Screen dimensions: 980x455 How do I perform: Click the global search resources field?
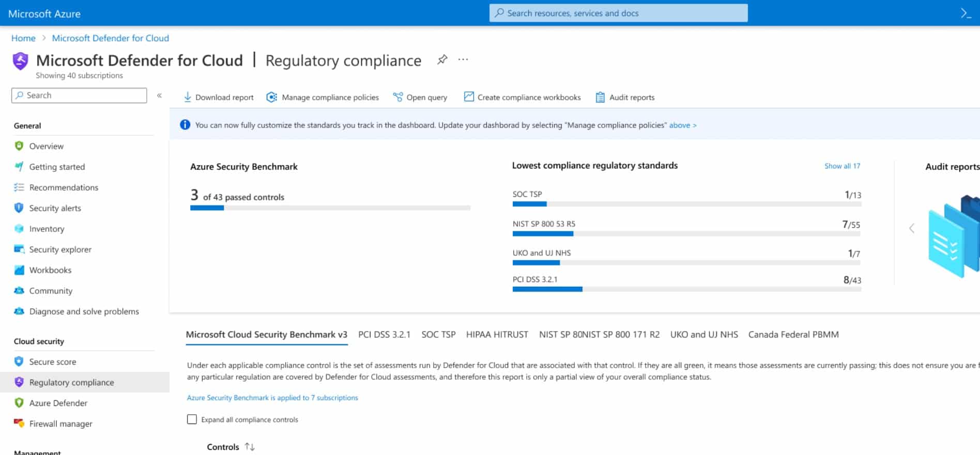[618, 13]
